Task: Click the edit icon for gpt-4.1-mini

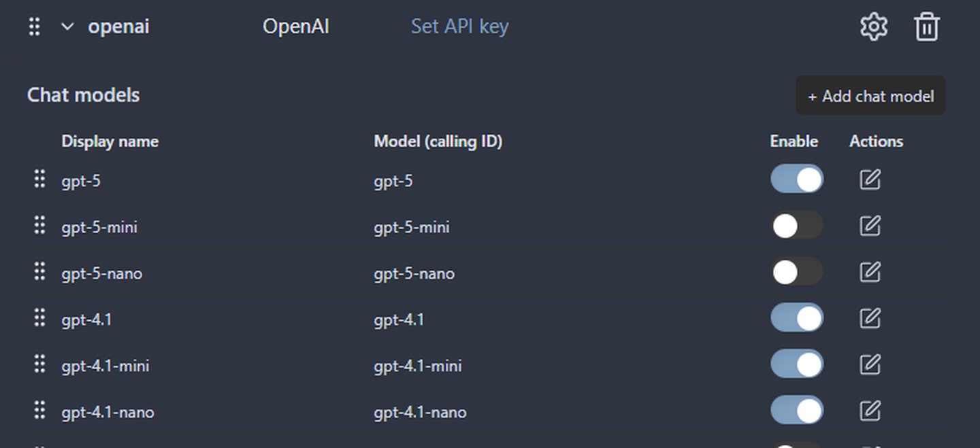Action: 870,365
